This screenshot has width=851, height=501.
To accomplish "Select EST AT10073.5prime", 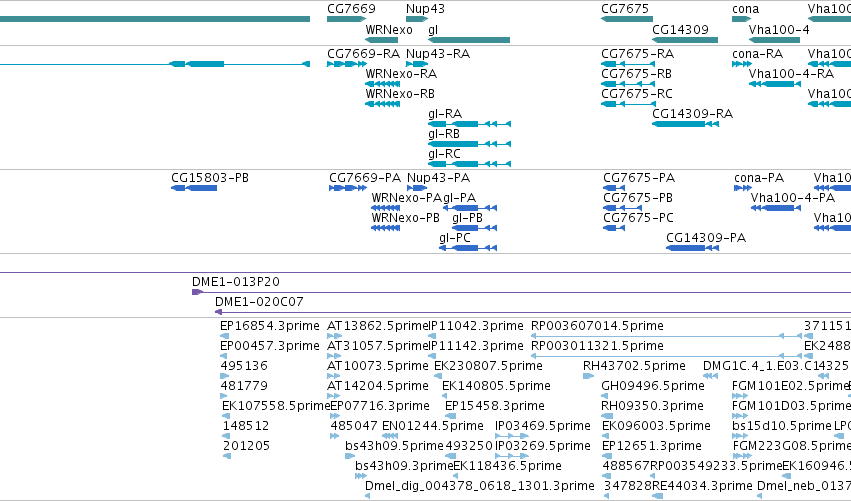I will tap(378, 366).
